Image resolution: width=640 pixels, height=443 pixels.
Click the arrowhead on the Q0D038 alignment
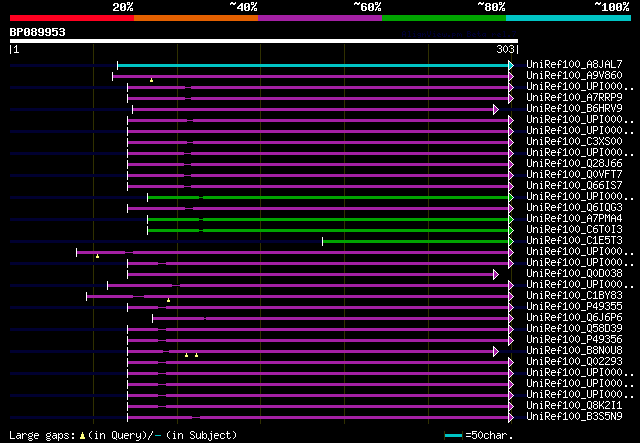[495, 274]
